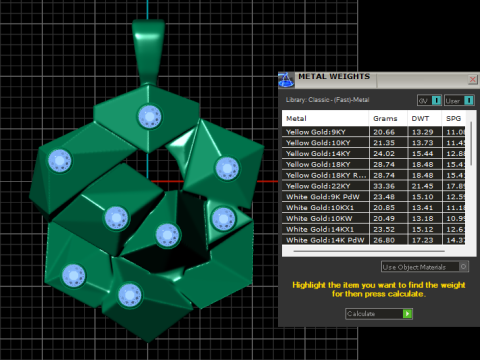
Task: Click the Calculate button
Action: (x=379, y=314)
